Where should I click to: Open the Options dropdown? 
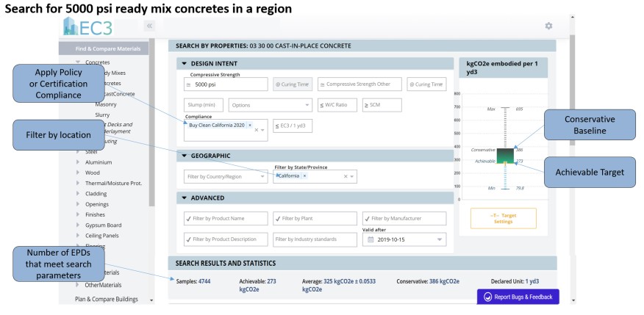[x=270, y=105]
